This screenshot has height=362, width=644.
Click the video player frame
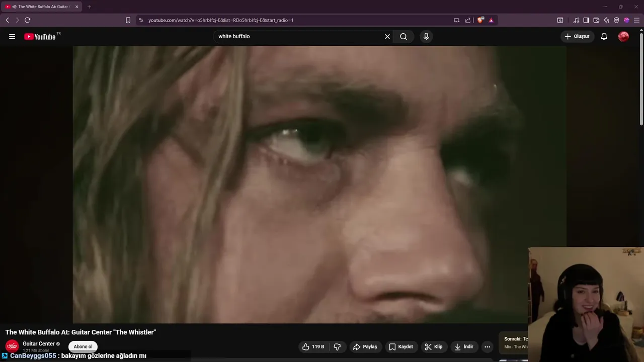tap(319, 185)
